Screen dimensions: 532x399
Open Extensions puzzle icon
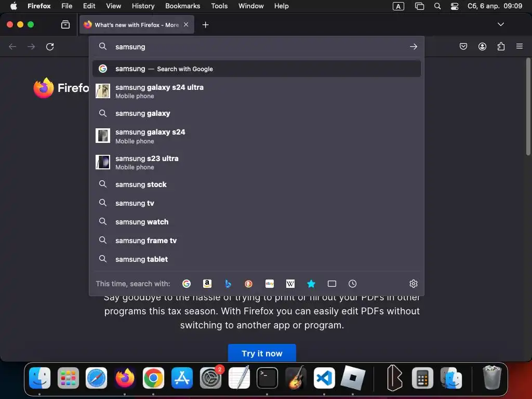tap(501, 46)
